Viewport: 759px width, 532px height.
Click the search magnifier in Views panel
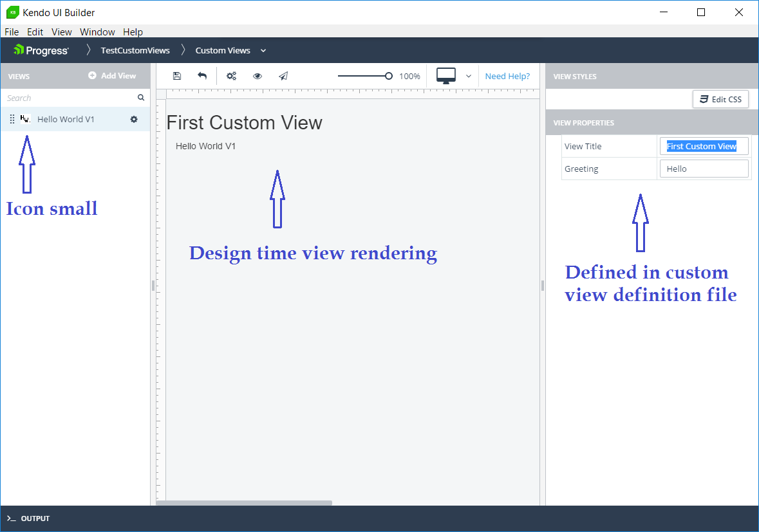click(141, 98)
